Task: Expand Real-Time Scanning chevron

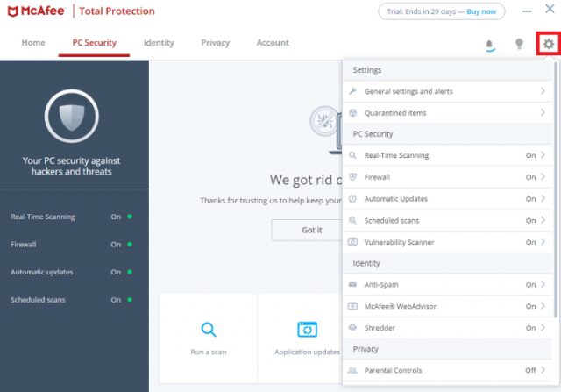Action: (x=543, y=155)
